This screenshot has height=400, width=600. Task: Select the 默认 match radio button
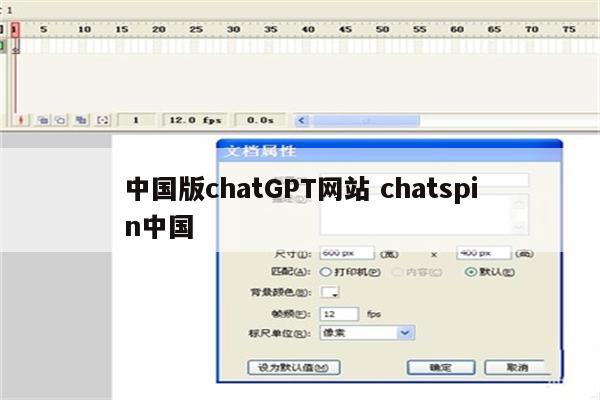[471, 272]
